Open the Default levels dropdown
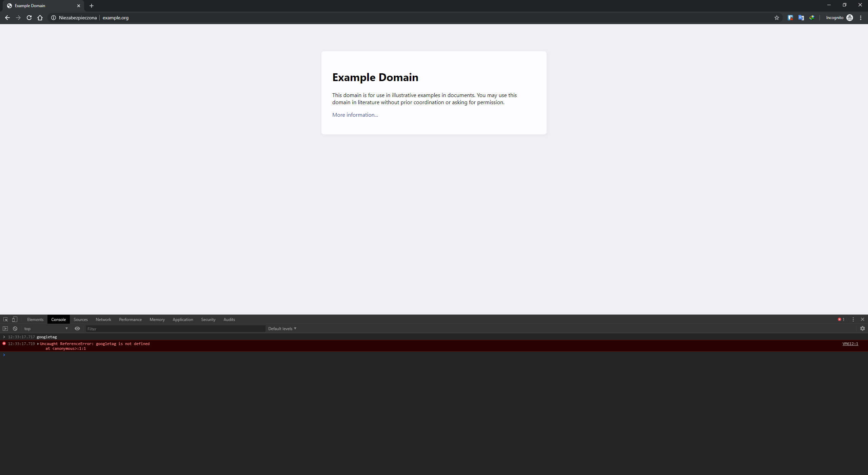 tap(282, 328)
